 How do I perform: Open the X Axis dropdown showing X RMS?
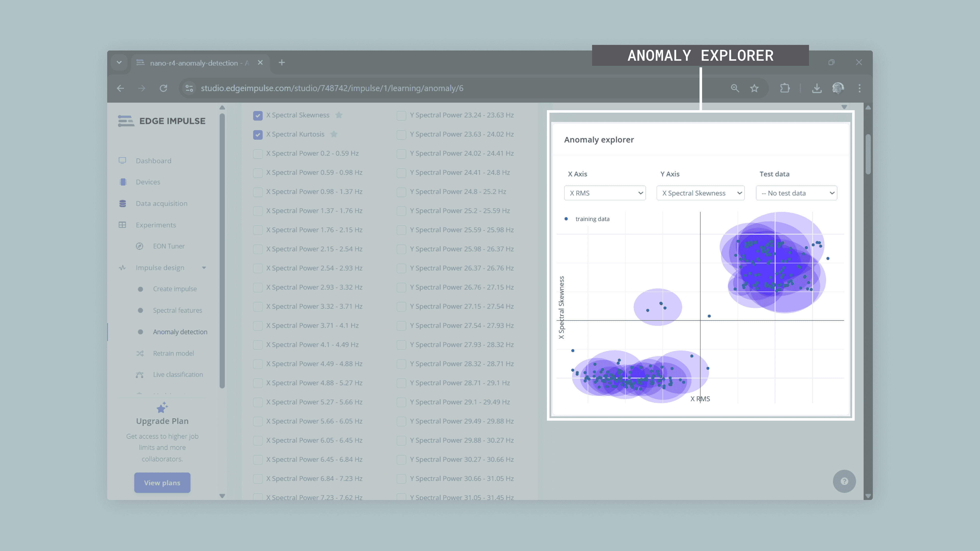pyautogui.click(x=605, y=193)
